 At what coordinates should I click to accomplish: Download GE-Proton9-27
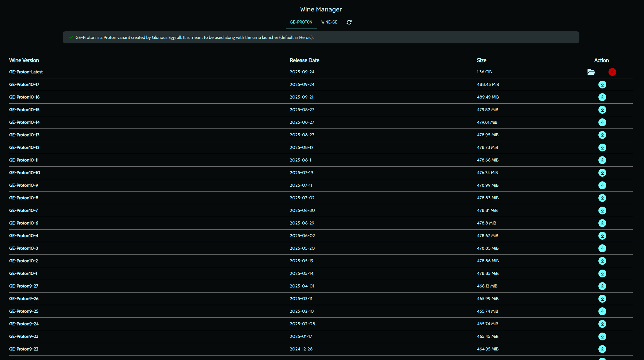(x=602, y=286)
